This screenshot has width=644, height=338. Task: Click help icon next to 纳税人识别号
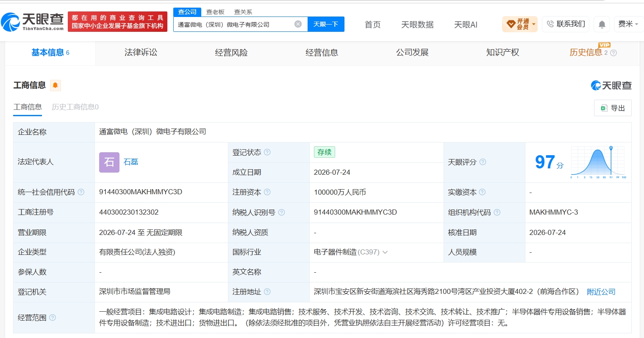pyautogui.click(x=281, y=212)
